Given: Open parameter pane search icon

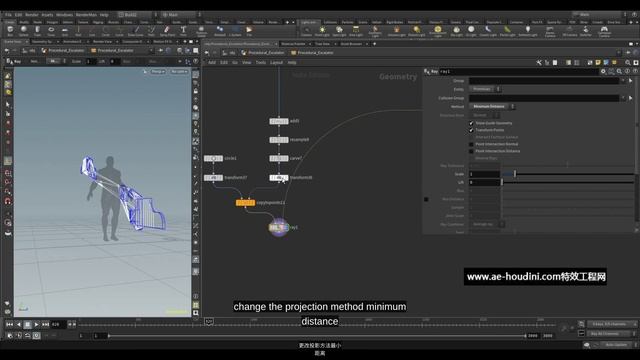Looking at the screenshot, I should click(619, 71).
